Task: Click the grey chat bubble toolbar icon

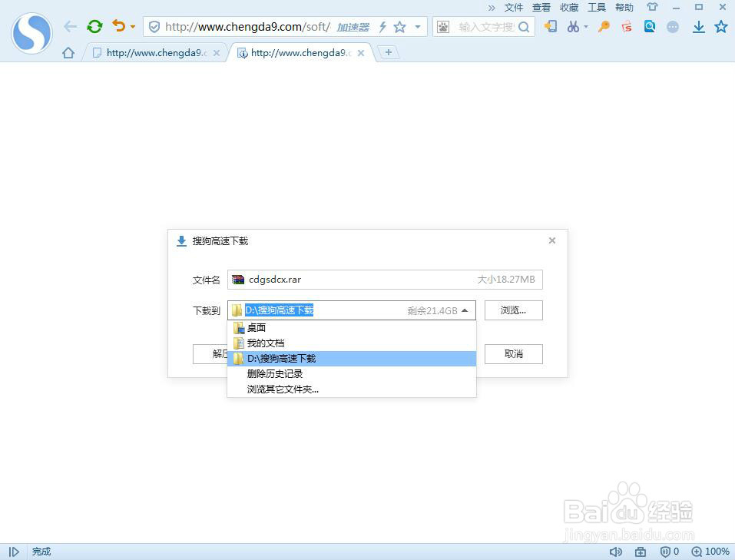Action: tap(673, 27)
